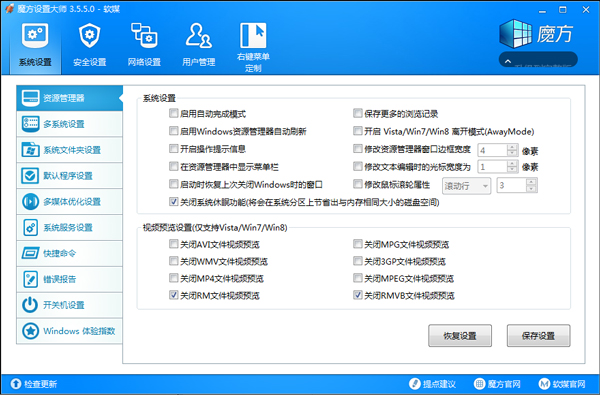
Task: Increase 窗口边框宽度 value with up arrow
Action: [512, 147]
